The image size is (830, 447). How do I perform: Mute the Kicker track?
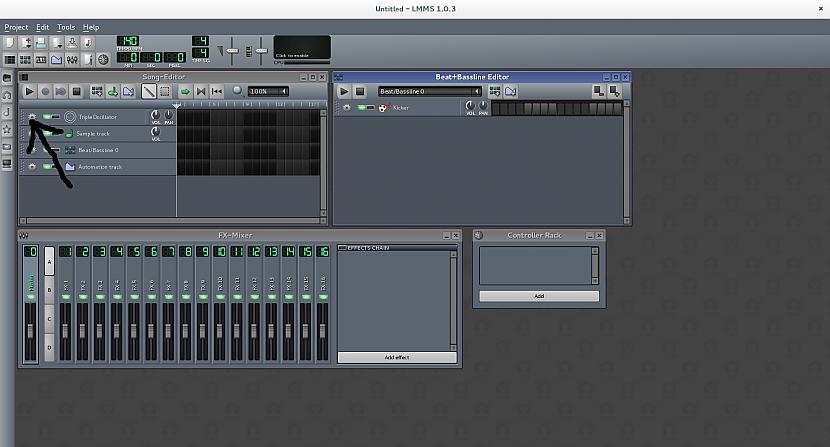point(362,108)
